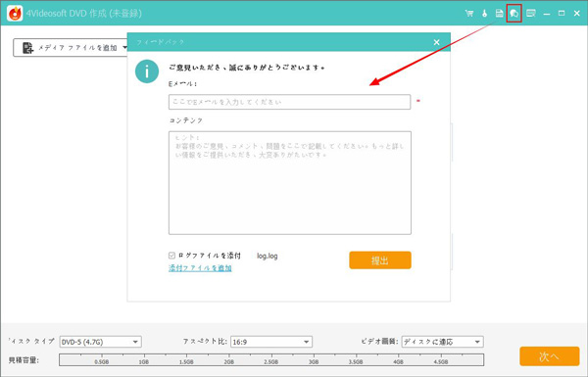Image resolution: width=588 pixels, height=377 pixels.
Task: Open the ディスクタイプ DVD-5 (4.7G) dropdown
Action: pos(100,342)
